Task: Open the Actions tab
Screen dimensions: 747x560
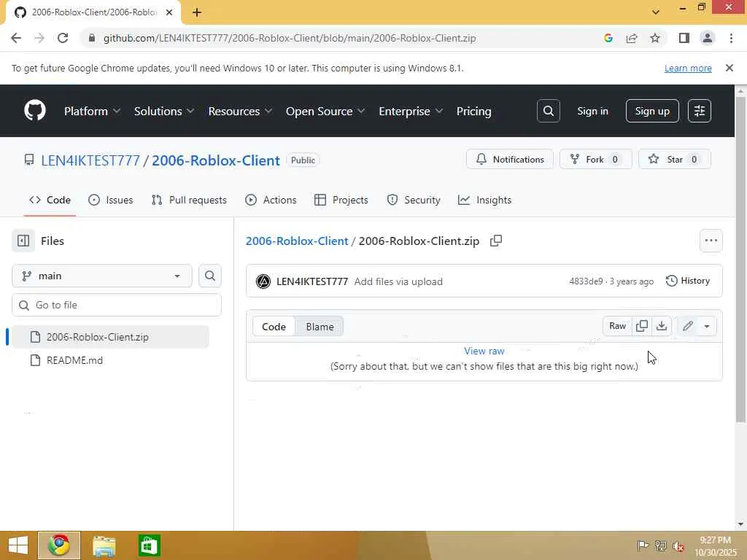Action: tap(271, 200)
